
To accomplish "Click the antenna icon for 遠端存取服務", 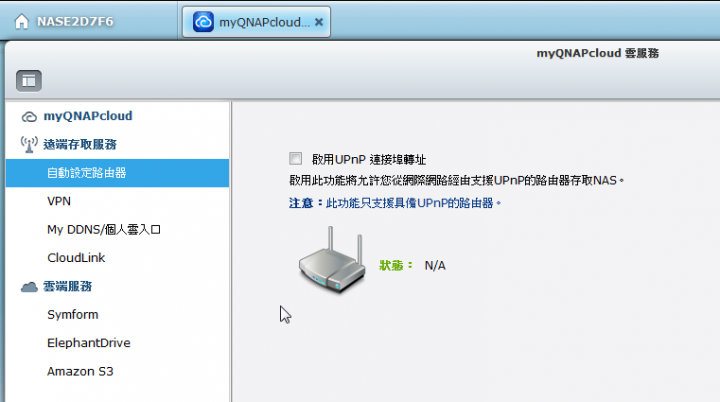I will click(x=29, y=144).
